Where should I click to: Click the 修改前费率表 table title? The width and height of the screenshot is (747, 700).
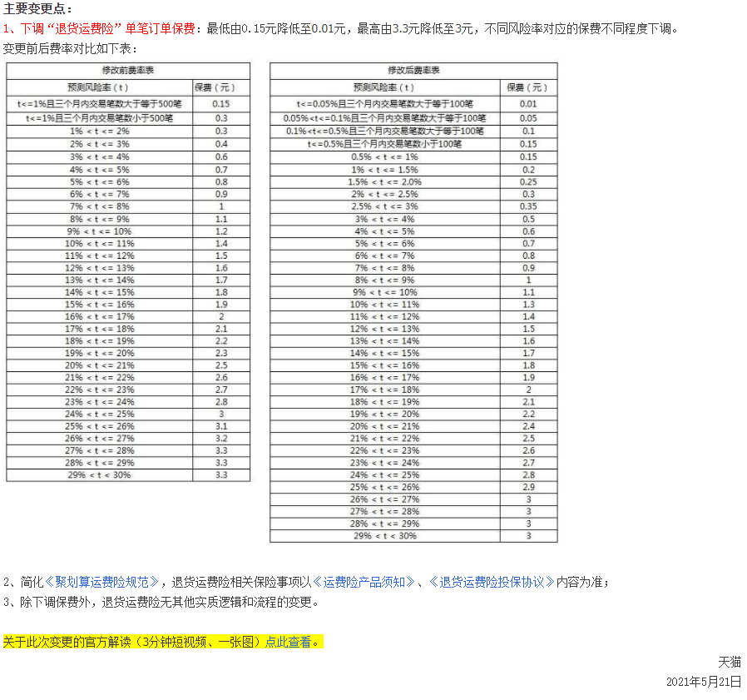[127, 71]
